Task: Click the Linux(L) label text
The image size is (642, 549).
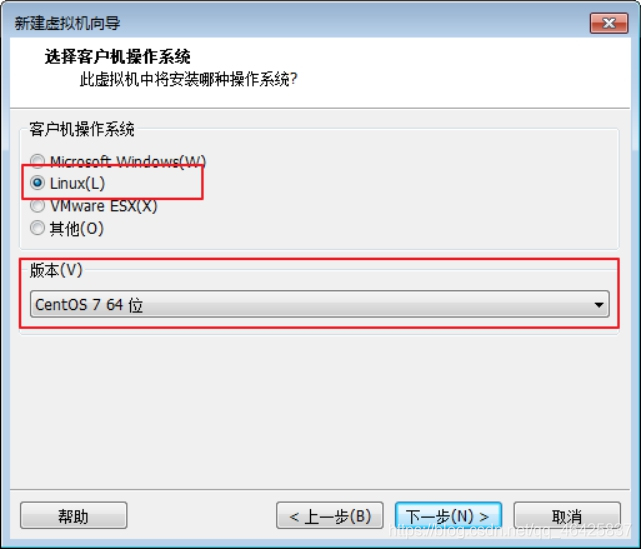Action: (77, 183)
